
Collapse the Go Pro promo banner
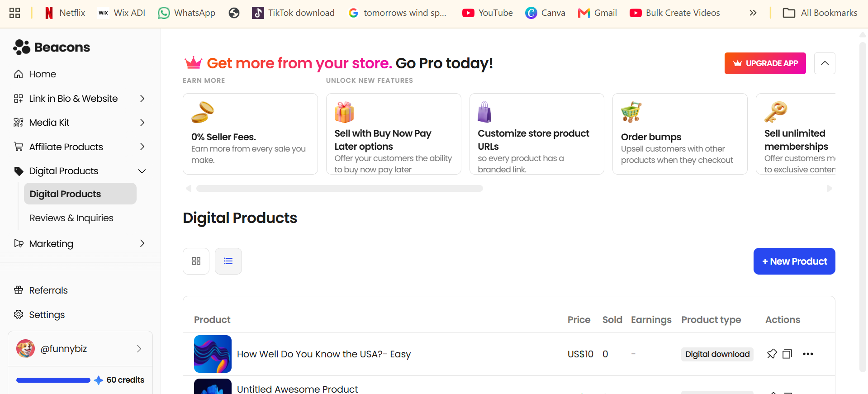click(x=825, y=63)
